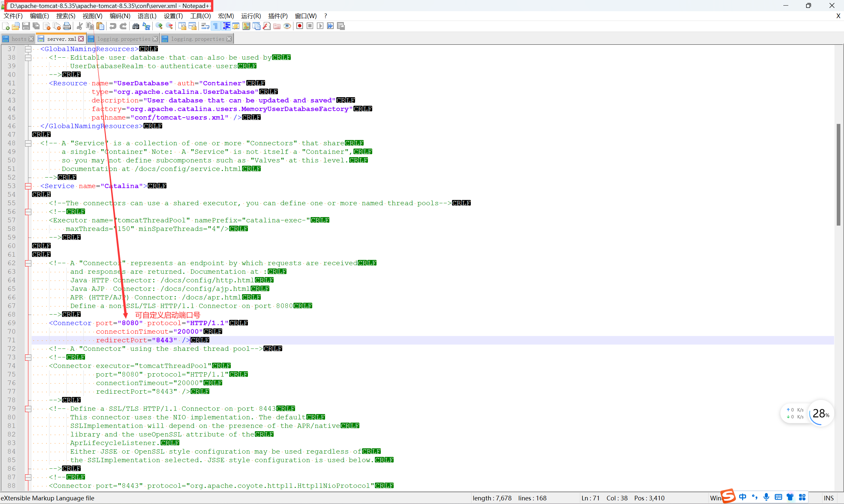This screenshot has width=844, height=504.
Task: Toggle file Monitoring eye icon
Action: [x=287, y=26]
